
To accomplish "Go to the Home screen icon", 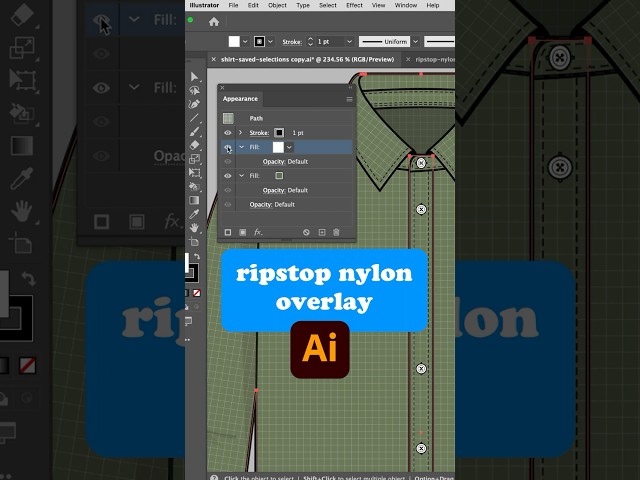I will click(x=214, y=22).
